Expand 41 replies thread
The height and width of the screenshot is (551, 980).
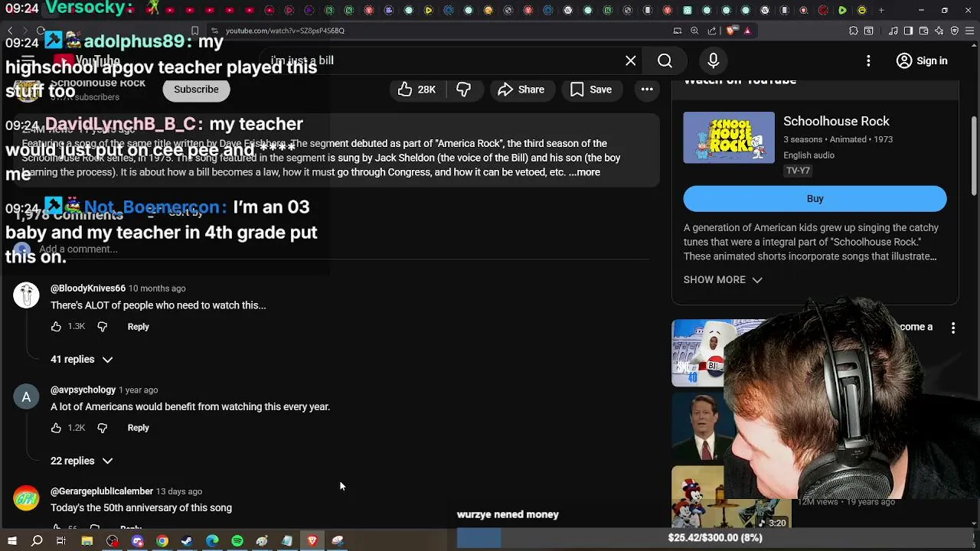[81, 360]
